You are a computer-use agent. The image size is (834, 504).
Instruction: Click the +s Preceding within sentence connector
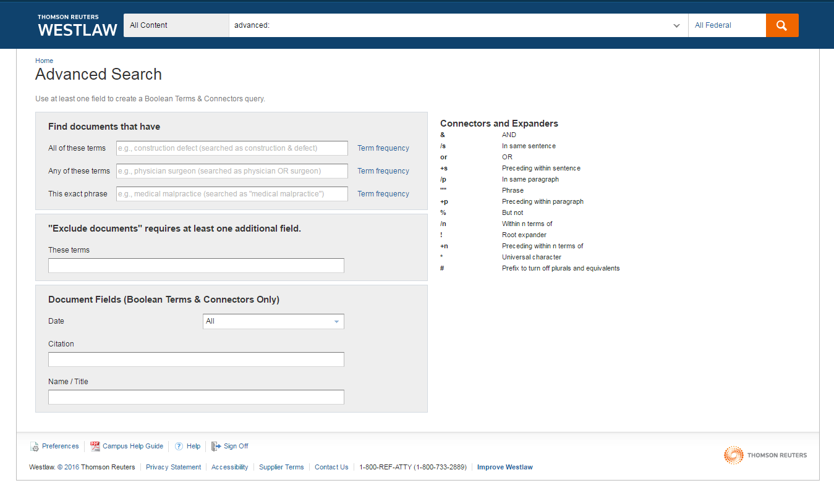[510, 168]
